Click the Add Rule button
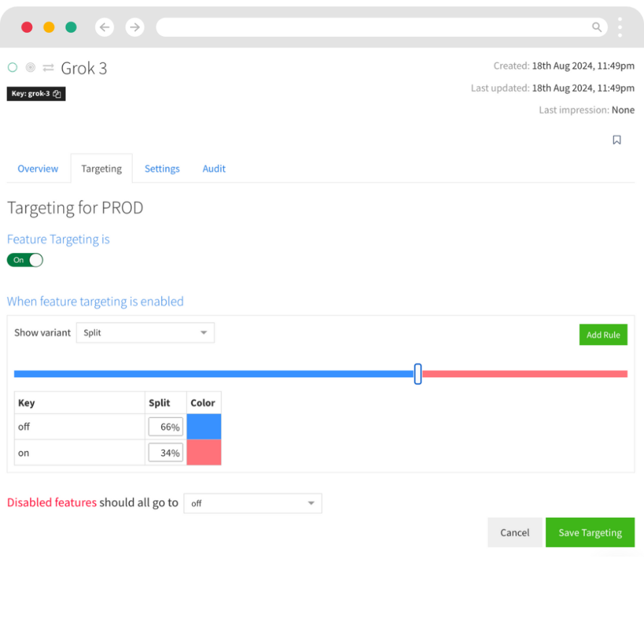The height and width of the screenshot is (644, 644). [603, 334]
